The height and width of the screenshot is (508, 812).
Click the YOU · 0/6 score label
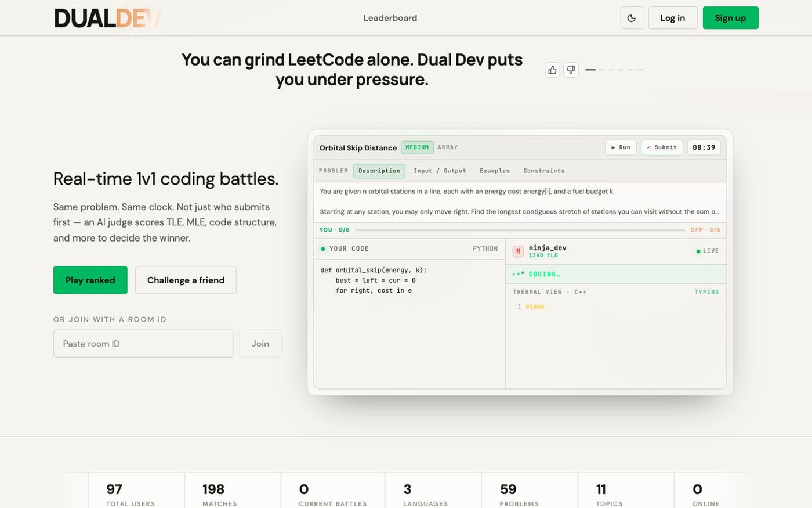pos(335,230)
